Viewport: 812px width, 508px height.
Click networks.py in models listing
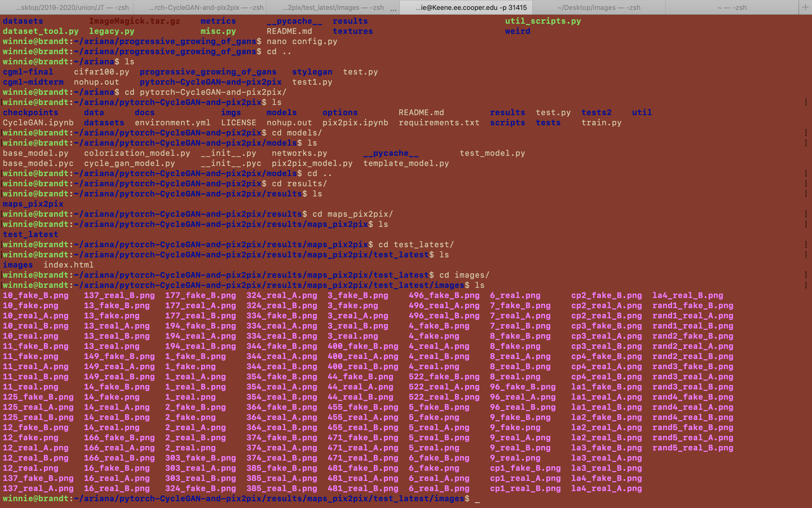coord(299,153)
